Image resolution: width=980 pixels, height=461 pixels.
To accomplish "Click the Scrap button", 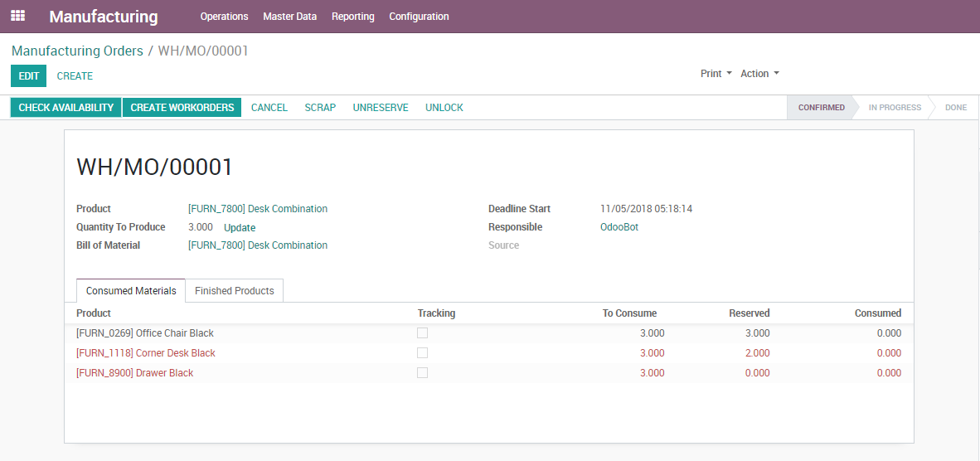I will tap(320, 108).
